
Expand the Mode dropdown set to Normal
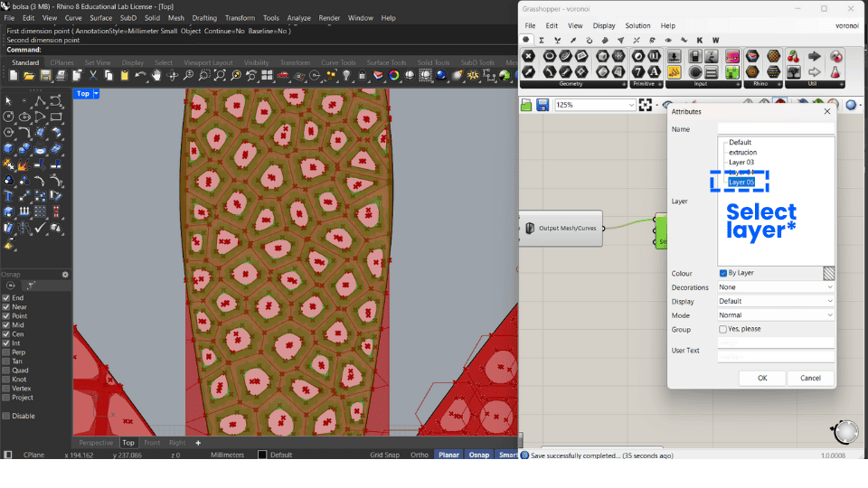tap(775, 315)
